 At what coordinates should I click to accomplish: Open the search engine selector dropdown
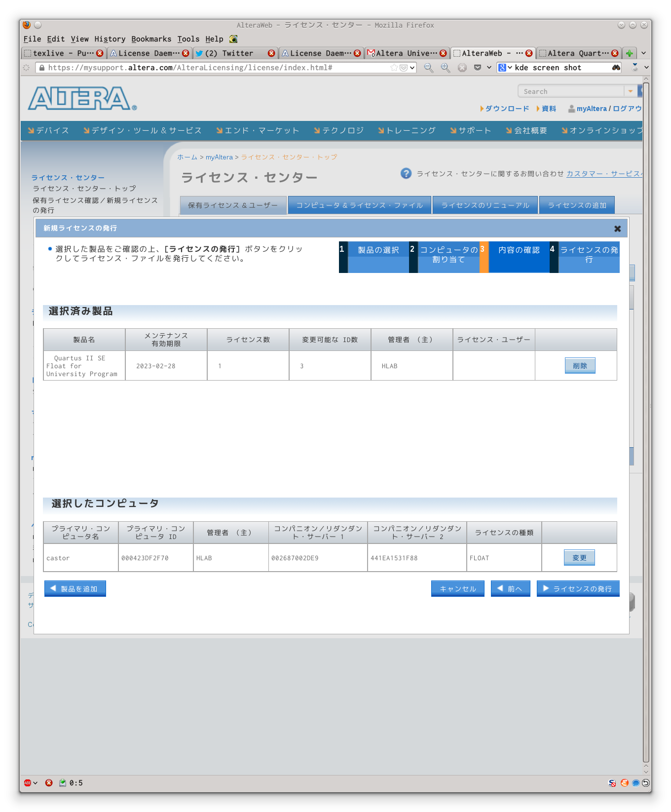[x=505, y=68]
